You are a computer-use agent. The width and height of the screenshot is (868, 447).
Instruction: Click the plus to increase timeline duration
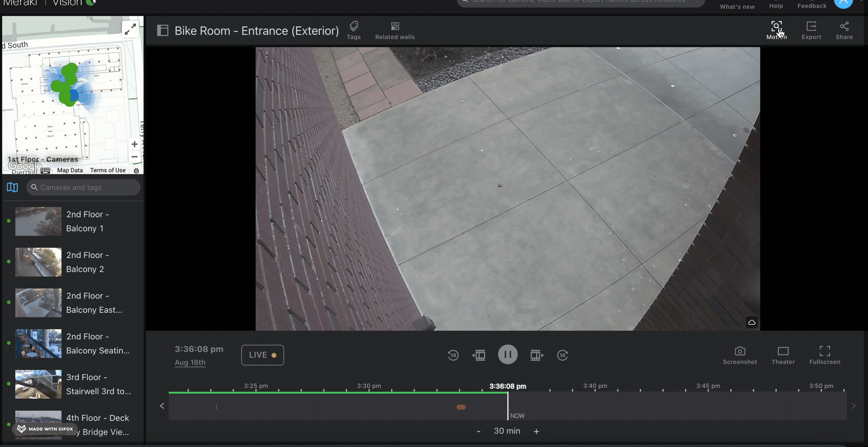click(x=536, y=431)
